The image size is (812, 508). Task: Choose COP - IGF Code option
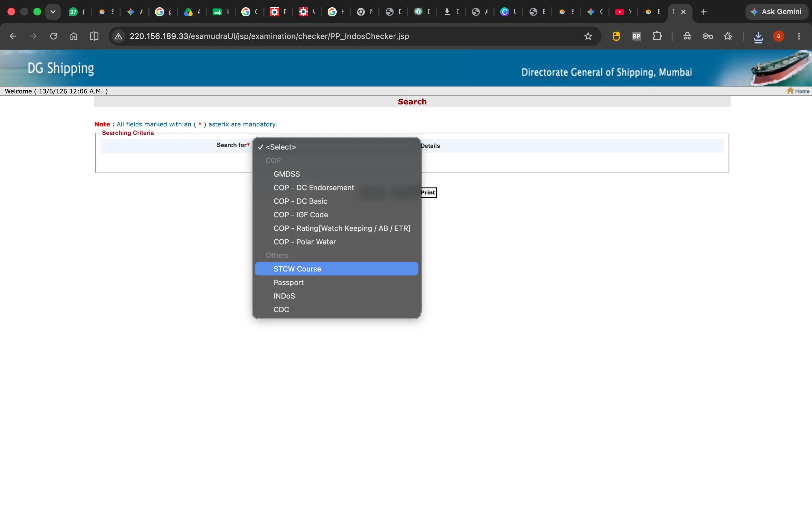[x=336, y=215]
